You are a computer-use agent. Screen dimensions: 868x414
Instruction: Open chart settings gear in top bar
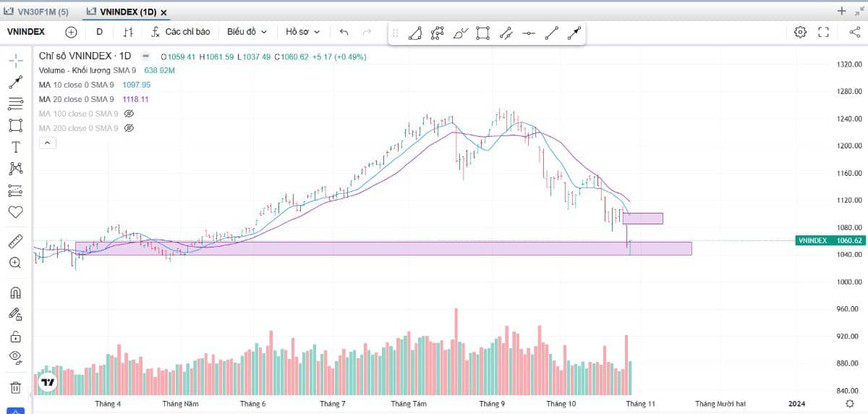tap(800, 32)
